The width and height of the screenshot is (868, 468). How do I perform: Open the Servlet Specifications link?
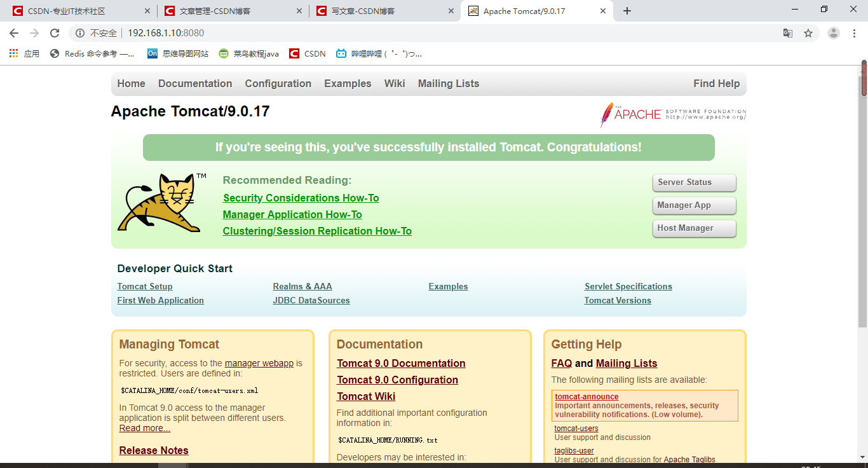(628, 287)
